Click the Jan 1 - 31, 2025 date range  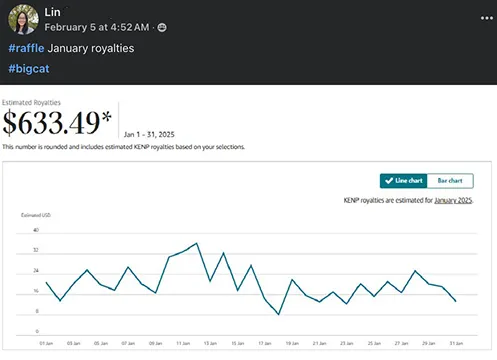click(x=149, y=134)
